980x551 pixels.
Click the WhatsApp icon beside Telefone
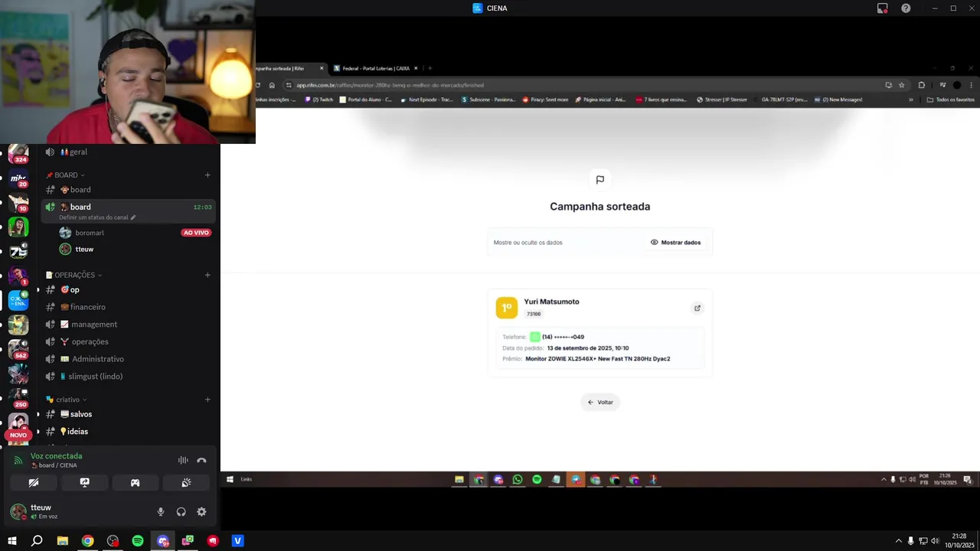tap(535, 337)
